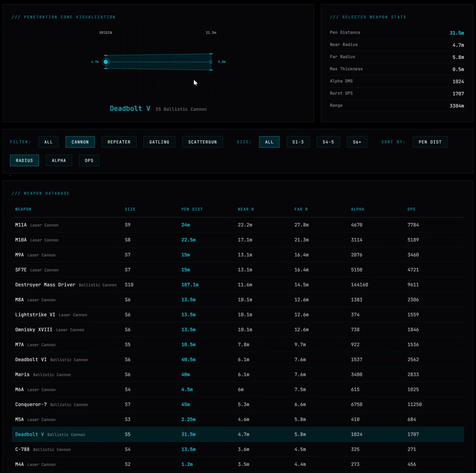
Task: Click the PEN DIST column header
Action: pyautogui.click(x=192, y=209)
